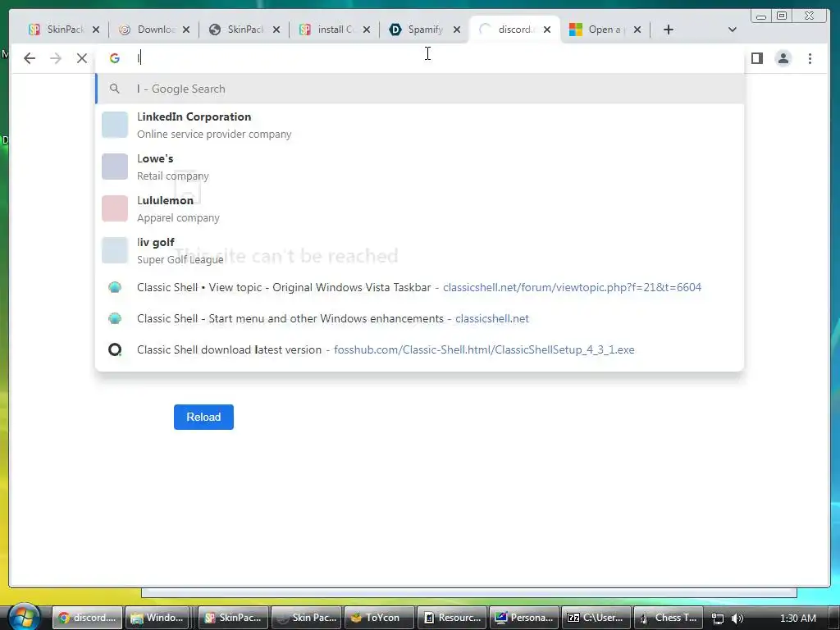The height and width of the screenshot is (630, 840).
Task: Select the liv golf suggestion
Action: point(419,250)
